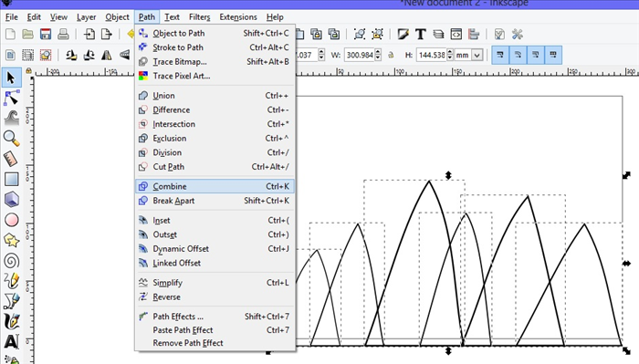Toggle the ruler lock icon
Image resolution: width=639 pixels, height=364 pixels.
(28, 71)
